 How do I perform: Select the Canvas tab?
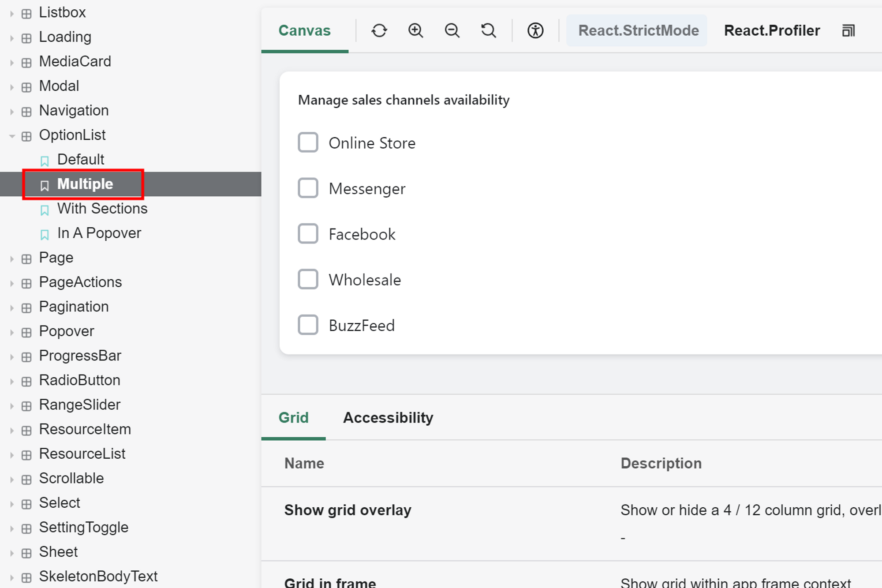tap(304, 30)
